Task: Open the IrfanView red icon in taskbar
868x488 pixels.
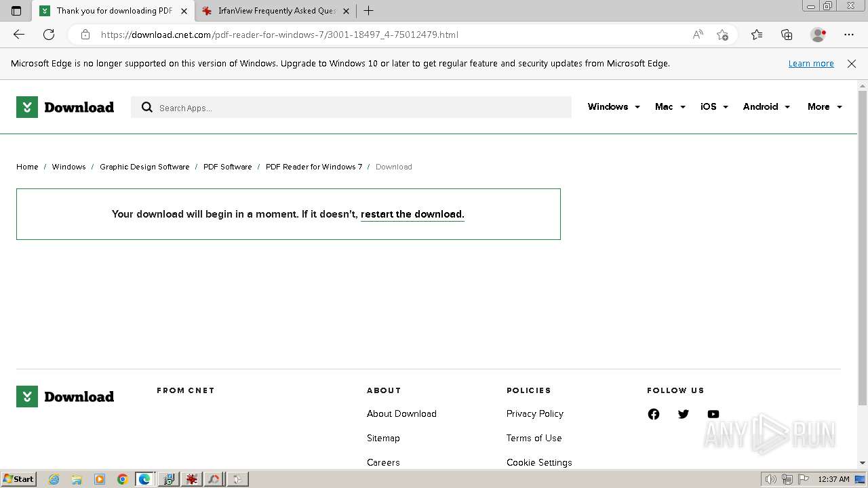Action: coord(191,479)
